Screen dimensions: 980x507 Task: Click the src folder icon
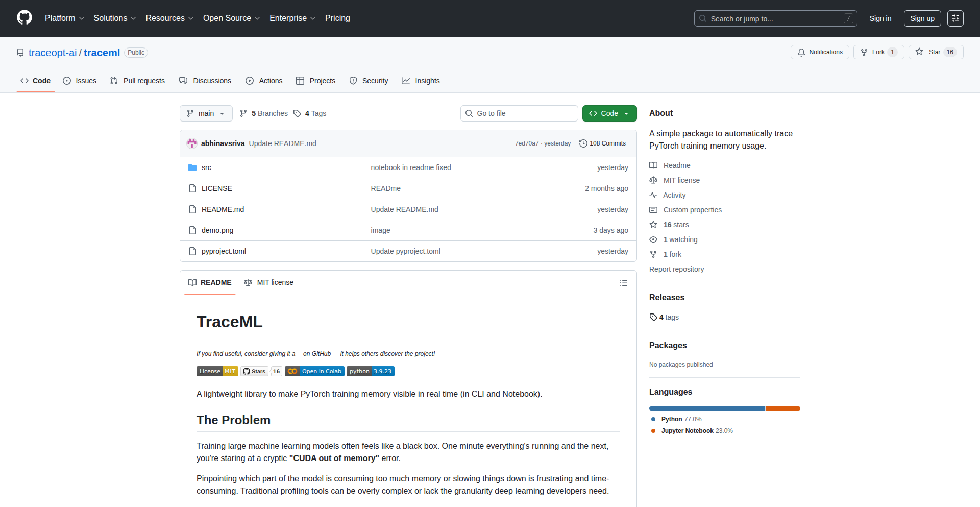pyautogui.click(x=192, y=167)
